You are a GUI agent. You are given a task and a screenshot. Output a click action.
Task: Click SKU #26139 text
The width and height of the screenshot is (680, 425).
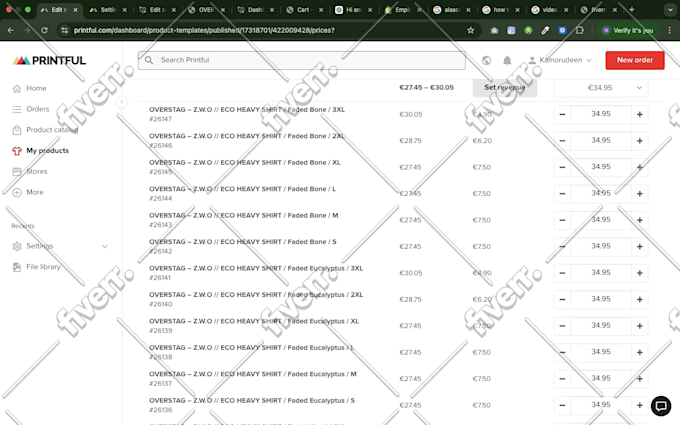[x=160, y=331]
